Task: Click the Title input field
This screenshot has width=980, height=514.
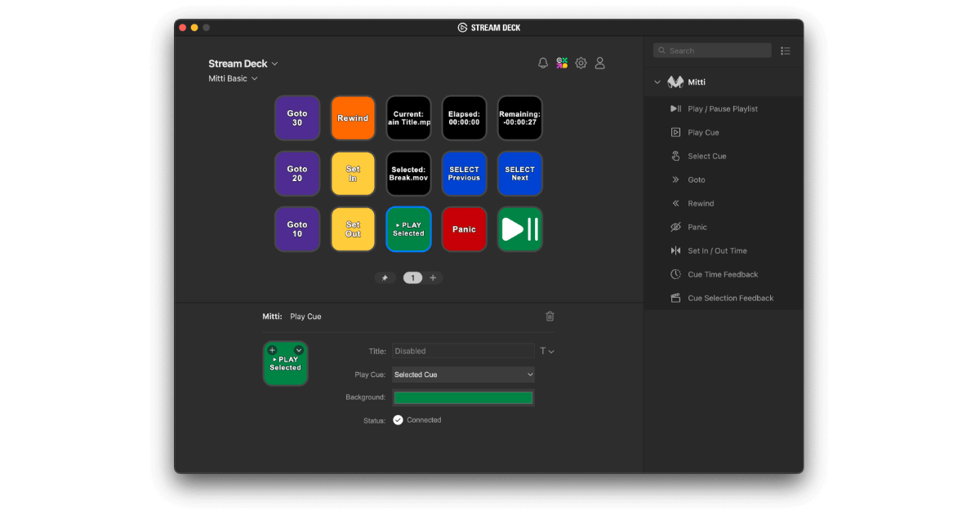Action: coord(463,351)
